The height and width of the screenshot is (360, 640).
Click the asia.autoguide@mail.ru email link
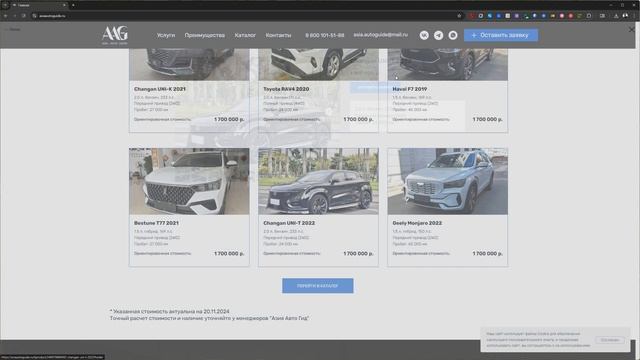point(380,35)
